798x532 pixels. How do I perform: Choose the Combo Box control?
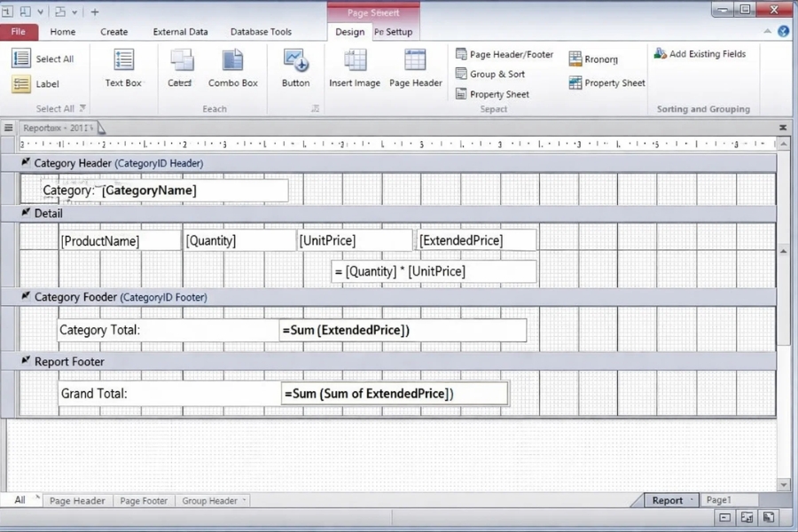[x=232, y=68]
